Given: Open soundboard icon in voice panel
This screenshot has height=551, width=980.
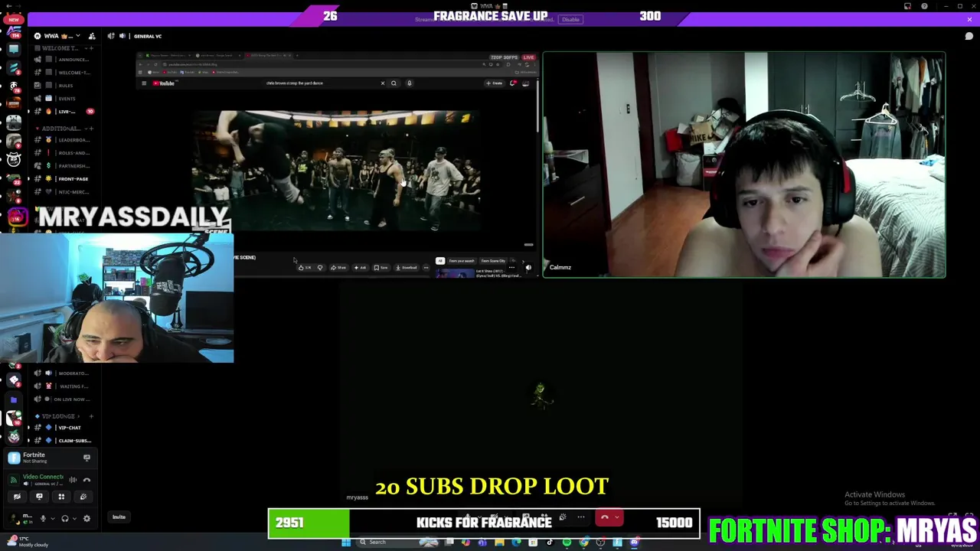Looking at the screenshot, I should 83,497.
